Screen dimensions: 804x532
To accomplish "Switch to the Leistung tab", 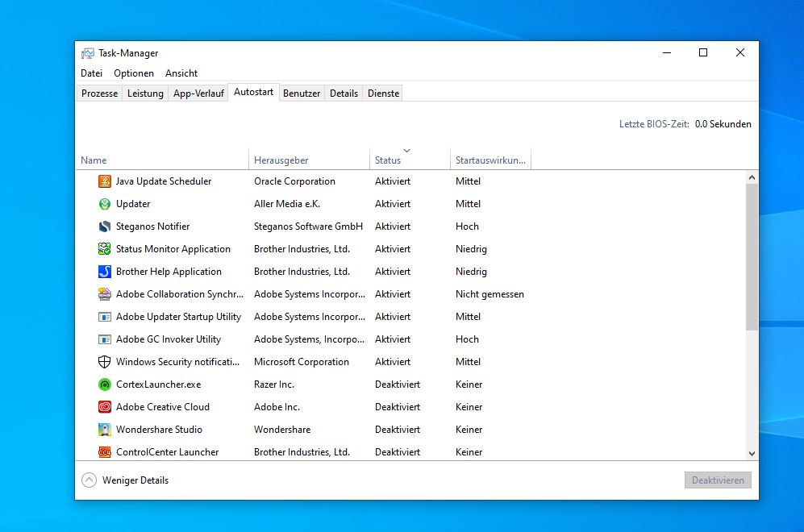I will (x=145, y=94).
